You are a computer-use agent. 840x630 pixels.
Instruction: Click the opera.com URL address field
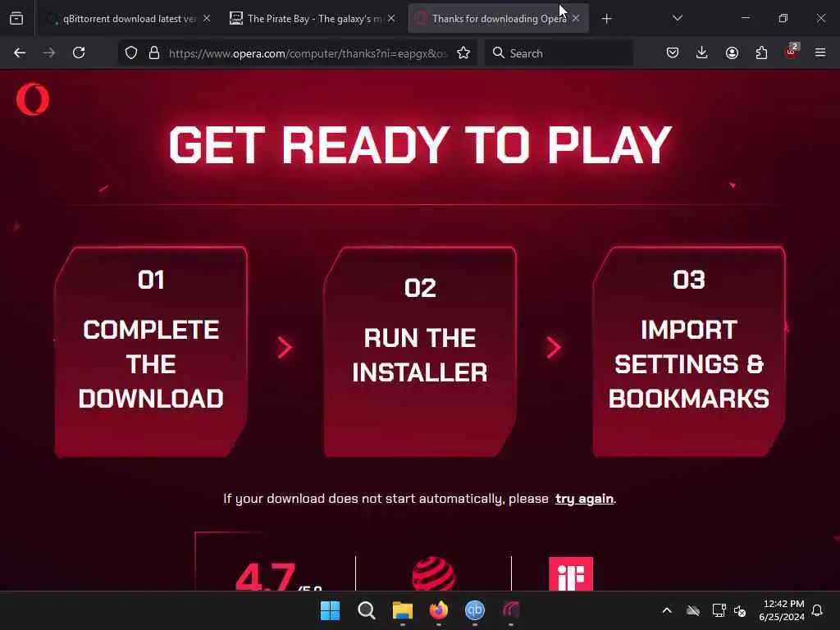[308, 53]
